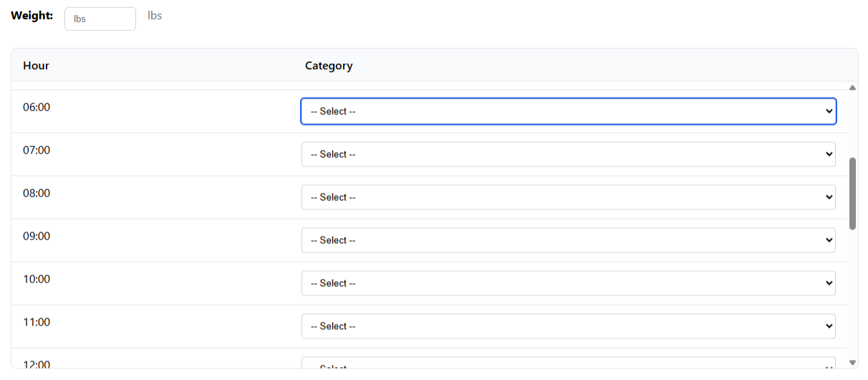Expand the 10:00 category dropdown
The height and width of the screenshot is (380, 868).
pos(568,283)
